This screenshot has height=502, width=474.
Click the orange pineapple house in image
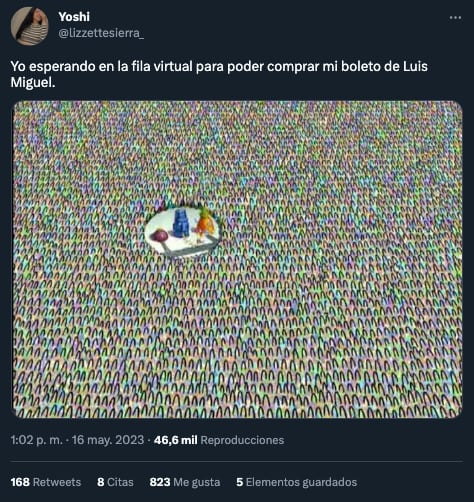pos(204,223)
